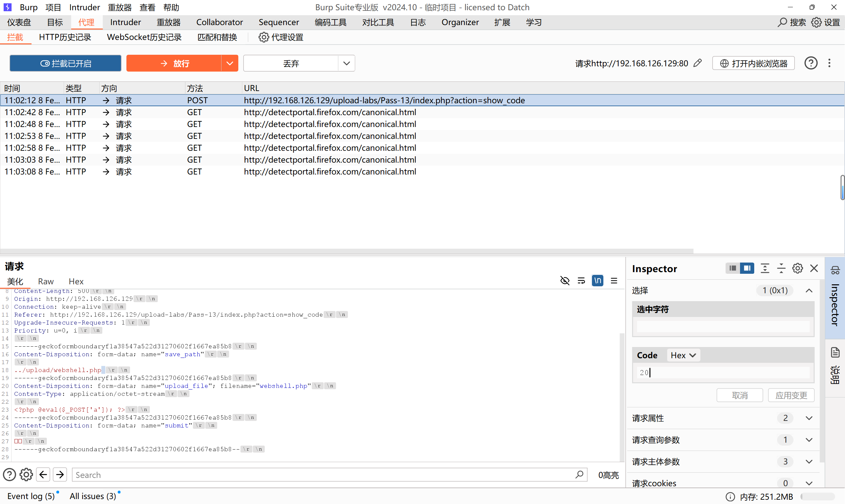
Task: Click the 应用变更 apply changes button
Action: point(791,395)
